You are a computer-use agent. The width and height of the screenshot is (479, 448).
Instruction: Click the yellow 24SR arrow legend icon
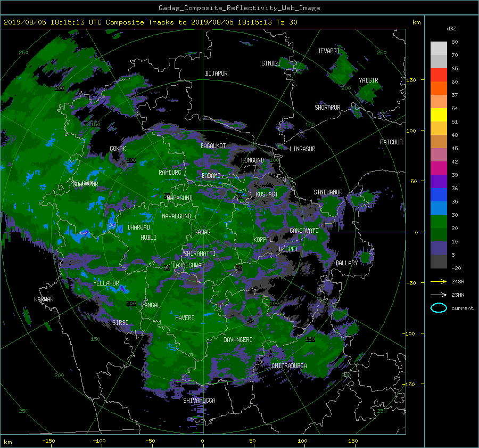pos(439,282)
